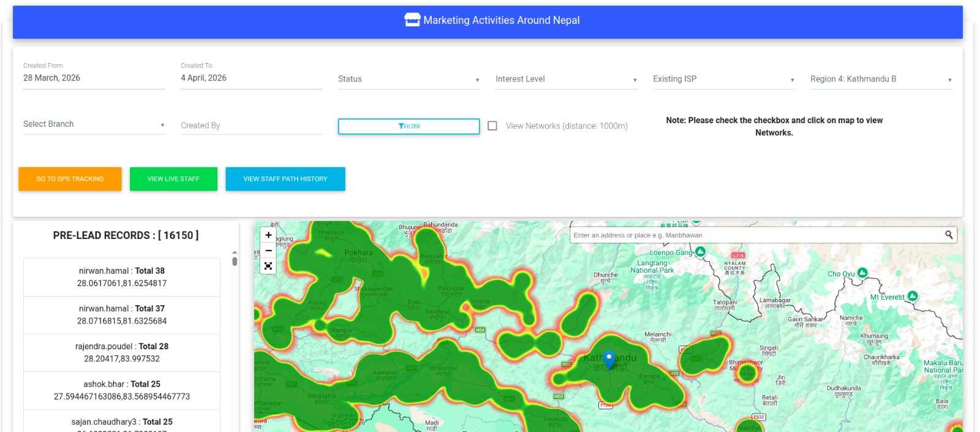This screenshot has width=980, height=432.
Task: Click the Created From date field
Action: coord(94,78)
